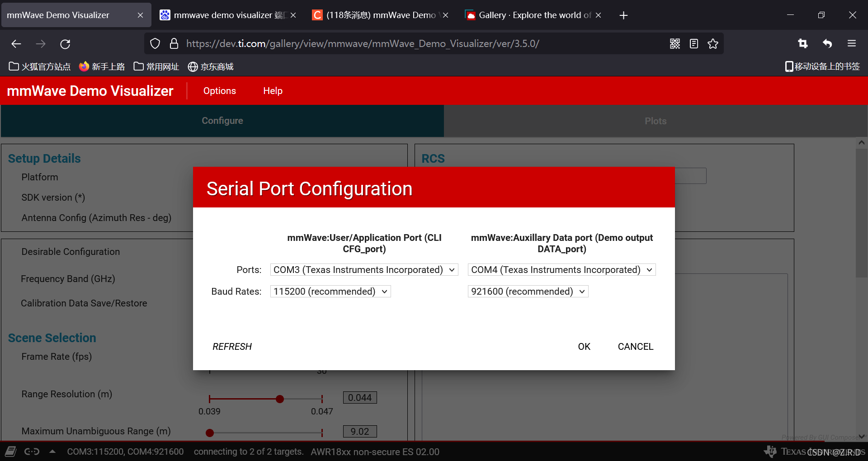The image size is (868, 461).
Task: Click the undo arrow toolbar icon
Action: coord(827,43)
